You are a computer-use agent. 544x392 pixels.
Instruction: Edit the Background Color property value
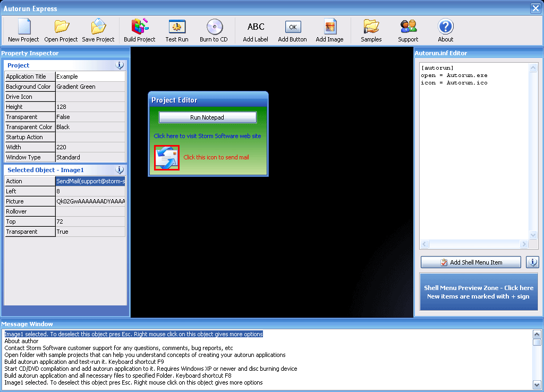(x=90, y=87)
